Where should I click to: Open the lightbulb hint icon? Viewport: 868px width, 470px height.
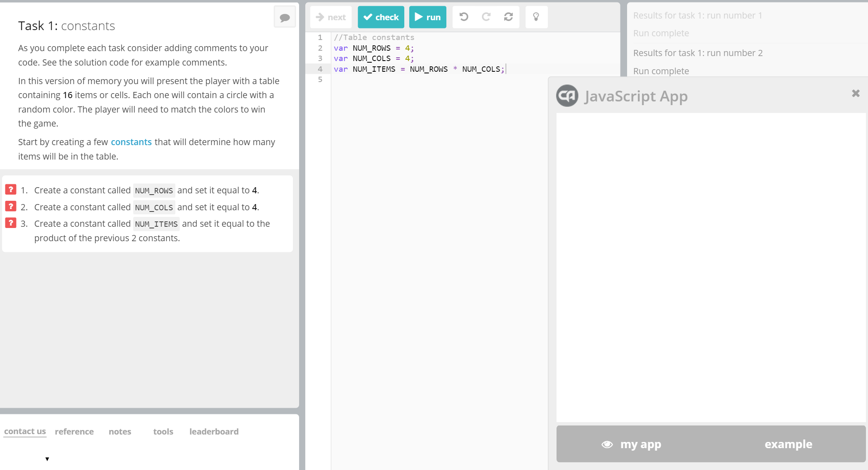pos(536,17)
